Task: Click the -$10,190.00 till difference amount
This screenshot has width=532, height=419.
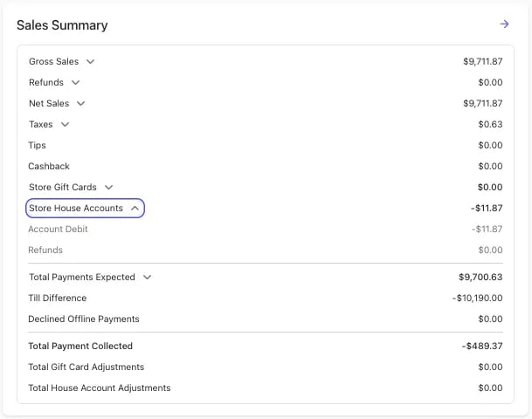Action: point(477,299)
